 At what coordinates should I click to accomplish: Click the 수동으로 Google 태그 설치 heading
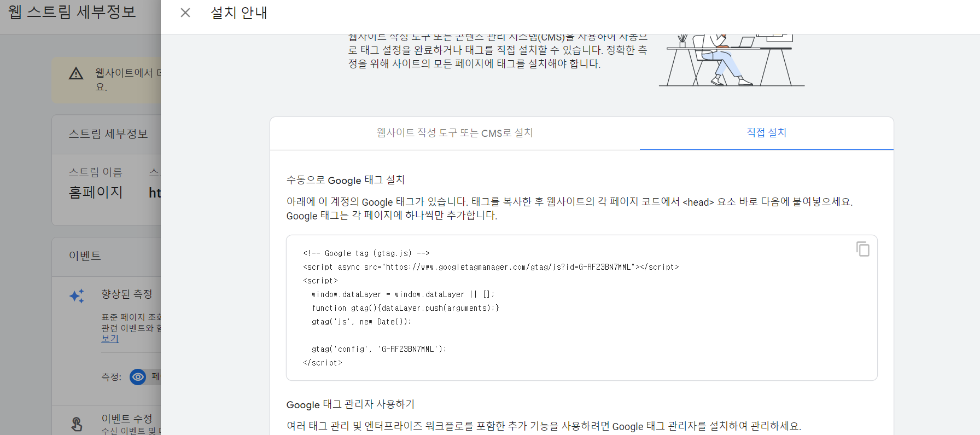(x=346, y=180)
